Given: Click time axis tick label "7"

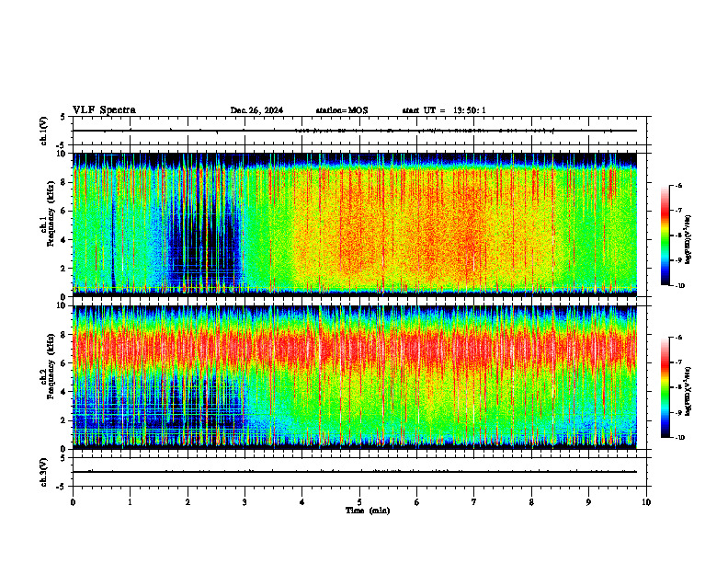Looking at the screenshot, I should click(474, 502).
